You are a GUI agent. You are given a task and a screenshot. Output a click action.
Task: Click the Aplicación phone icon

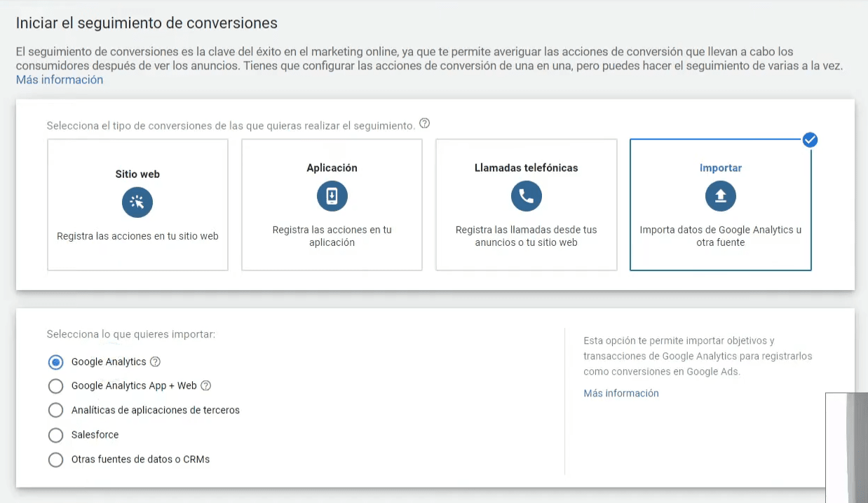[x=332, y=197]
